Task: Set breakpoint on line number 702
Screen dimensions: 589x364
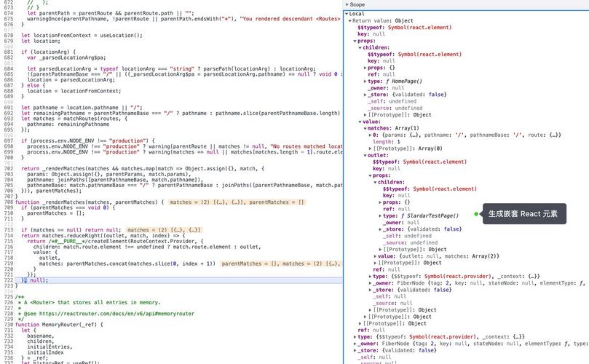Action: pos(7,168)
